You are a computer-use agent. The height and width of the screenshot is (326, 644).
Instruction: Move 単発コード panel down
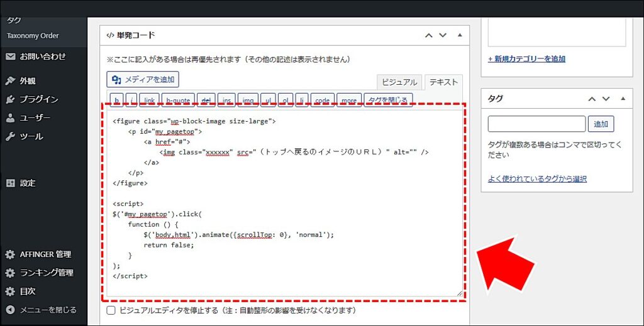[443, 35]
